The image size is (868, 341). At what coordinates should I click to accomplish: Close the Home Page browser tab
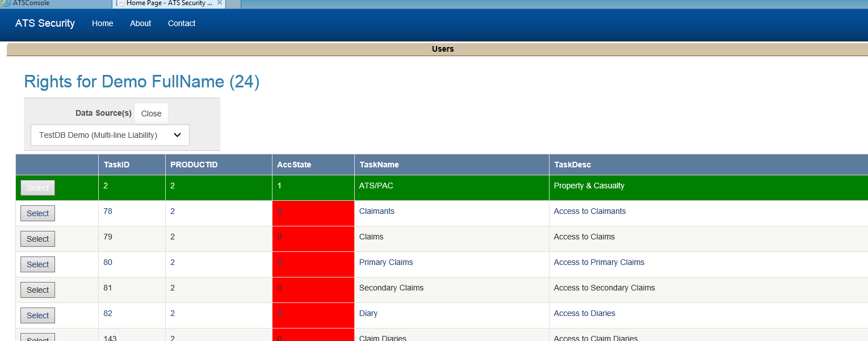[x=220, y=3]
